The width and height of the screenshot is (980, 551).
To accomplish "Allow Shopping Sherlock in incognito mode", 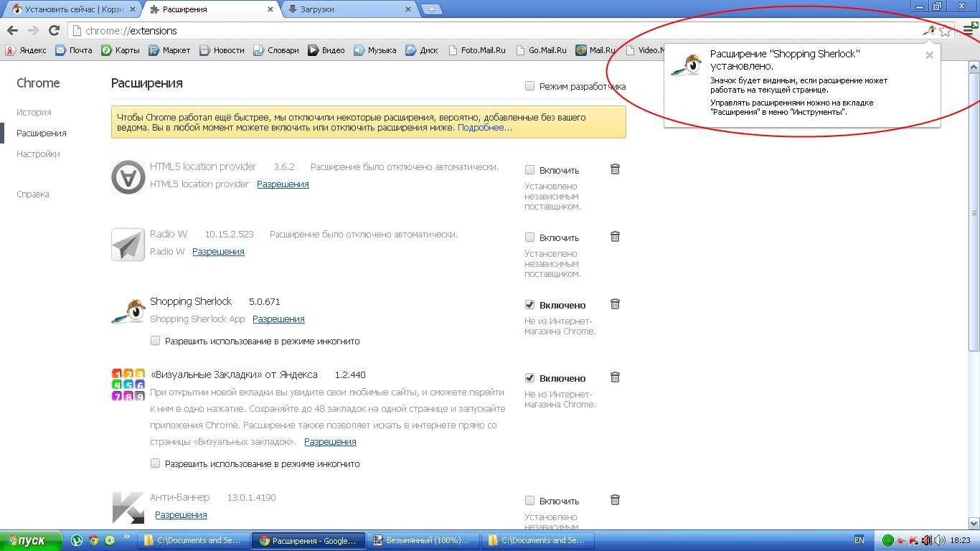I will (155, 341).
